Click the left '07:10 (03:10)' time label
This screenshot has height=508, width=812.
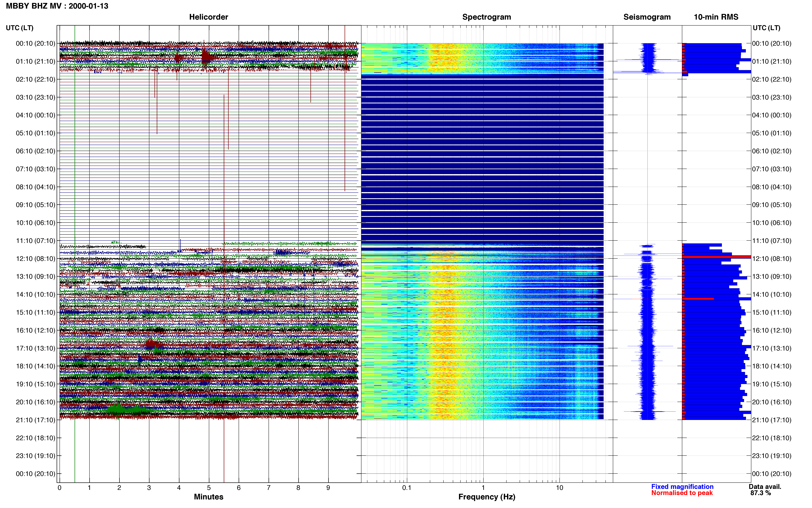pos(36,169)
